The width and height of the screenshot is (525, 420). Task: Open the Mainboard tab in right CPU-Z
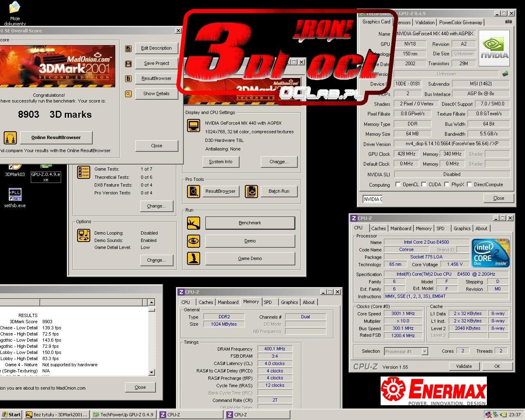click(401, 228)
